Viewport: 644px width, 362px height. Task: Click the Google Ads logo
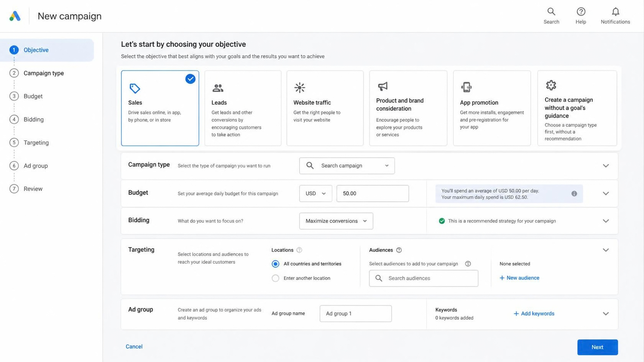pos(15,16)
